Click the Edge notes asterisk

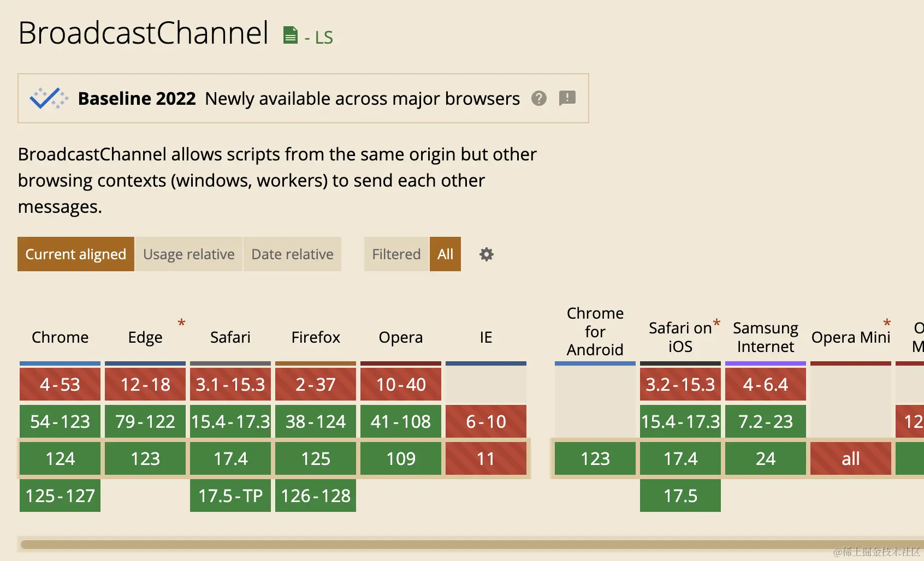pyautogui.click(x=182, y=324)
